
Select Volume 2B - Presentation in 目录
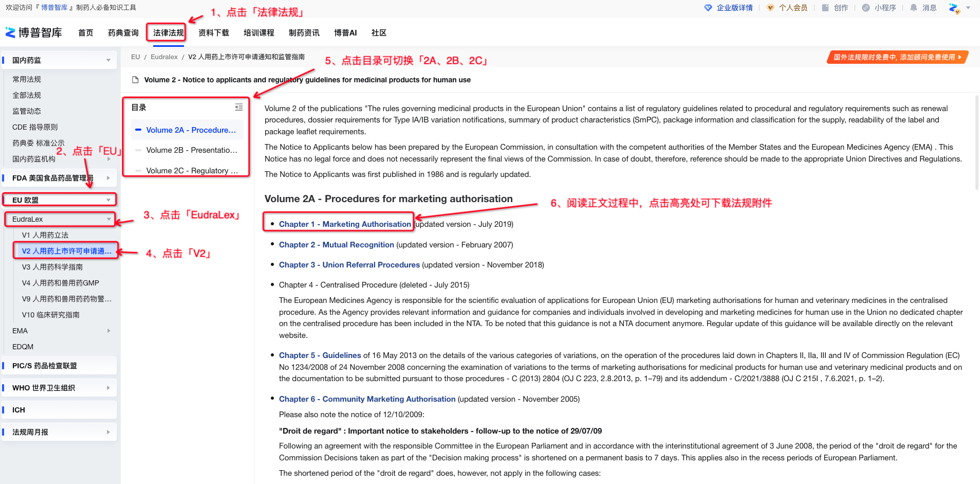pos(187,150)
